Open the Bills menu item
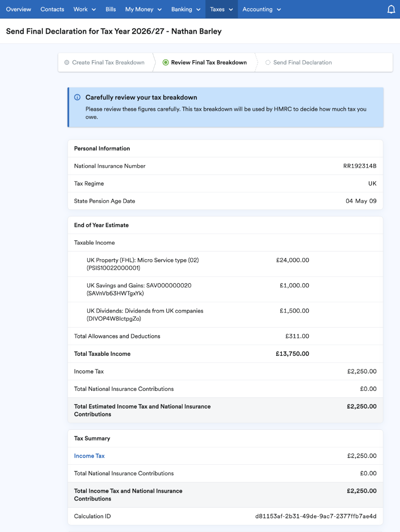This screenshot has width=400, height=532. pyautogui.click(x=111, y=9)
